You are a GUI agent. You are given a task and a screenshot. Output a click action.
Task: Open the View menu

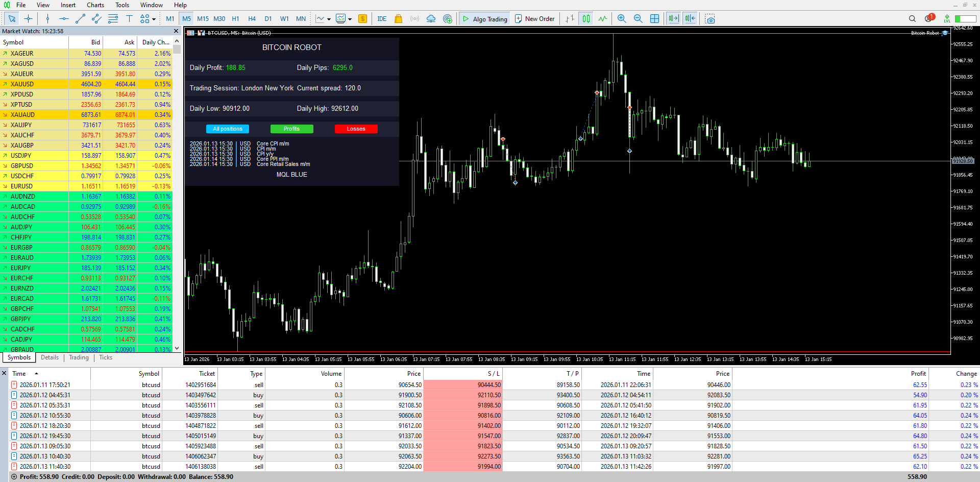(43, 5)
